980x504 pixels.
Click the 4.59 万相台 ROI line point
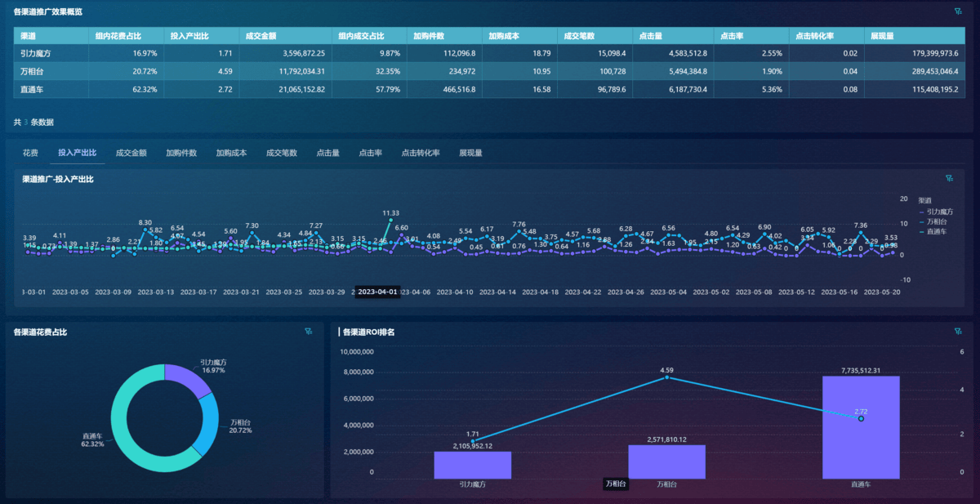[x=667, y=377]
